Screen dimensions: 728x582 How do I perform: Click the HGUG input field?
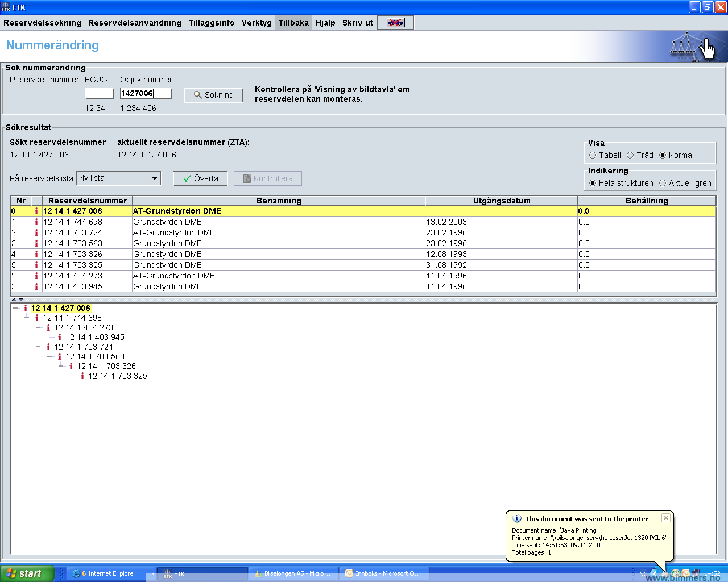tap(99, 93)
